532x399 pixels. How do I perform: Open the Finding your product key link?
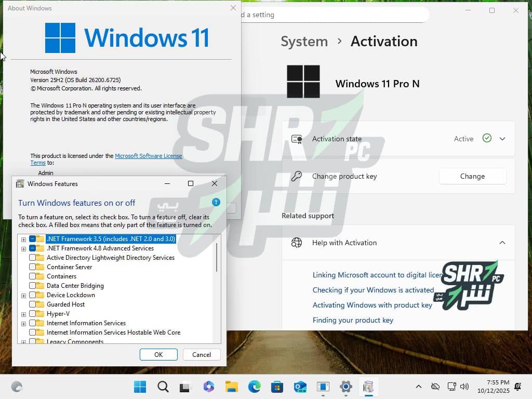tap(353, 320)
